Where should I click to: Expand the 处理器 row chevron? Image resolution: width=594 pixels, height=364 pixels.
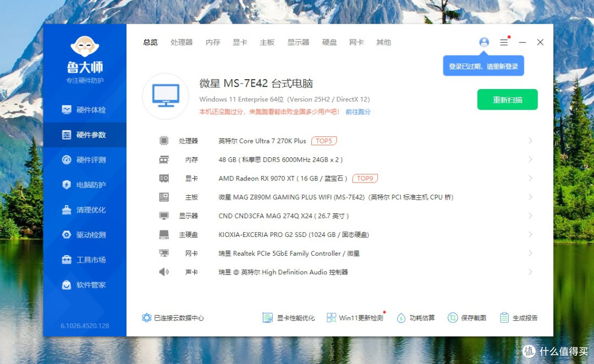[530, 141]
